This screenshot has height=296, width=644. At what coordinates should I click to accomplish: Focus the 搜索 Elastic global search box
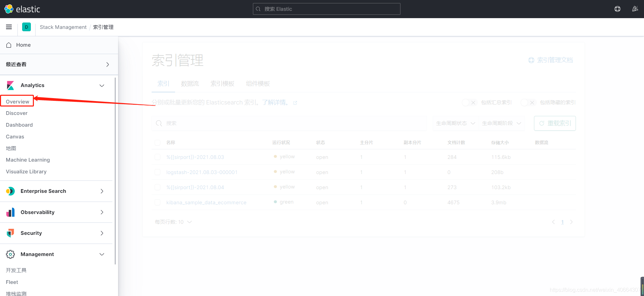click(327, 9)
